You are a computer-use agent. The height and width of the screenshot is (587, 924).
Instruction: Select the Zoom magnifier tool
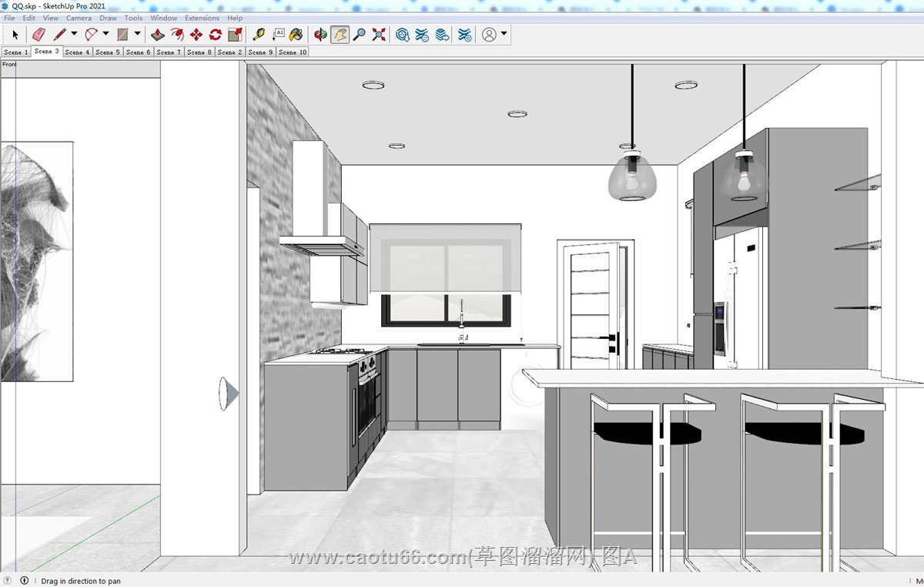[359, 35]
